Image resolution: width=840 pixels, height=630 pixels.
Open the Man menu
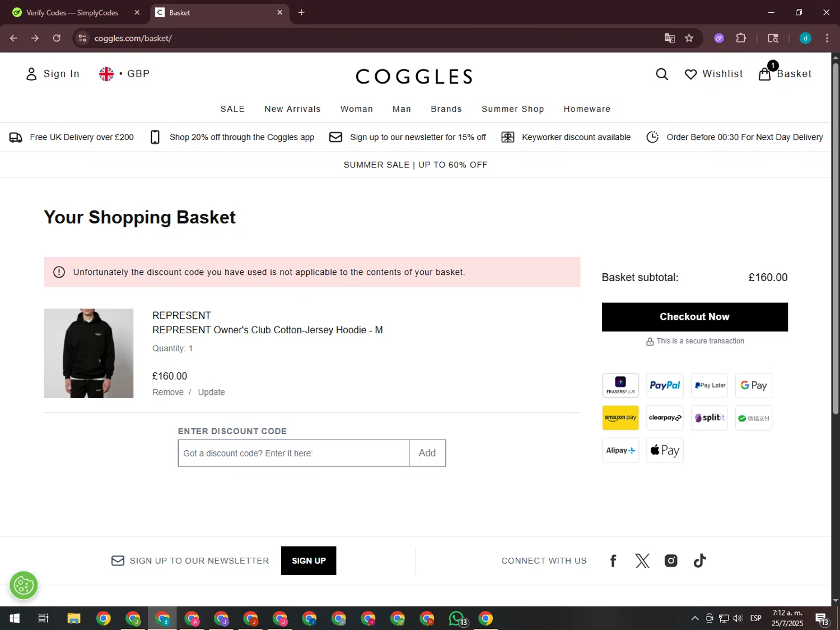(x=402, y=109)
